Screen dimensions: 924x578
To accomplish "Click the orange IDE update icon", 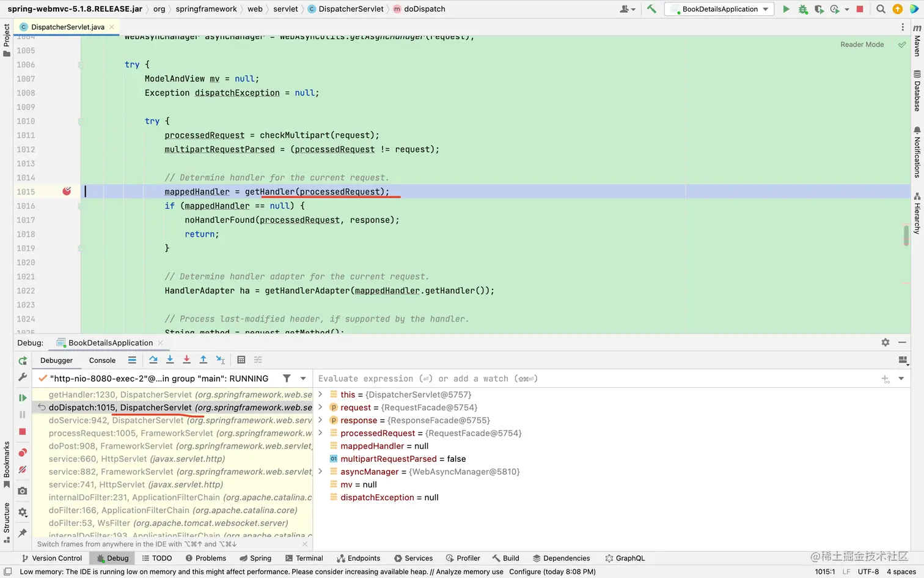I will click(x=898, y=9).
